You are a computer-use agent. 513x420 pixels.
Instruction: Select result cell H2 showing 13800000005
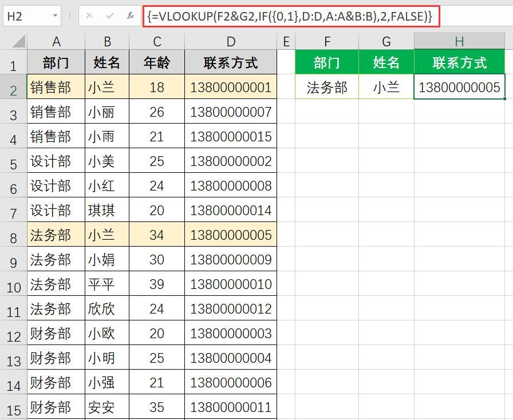(459, 86)
